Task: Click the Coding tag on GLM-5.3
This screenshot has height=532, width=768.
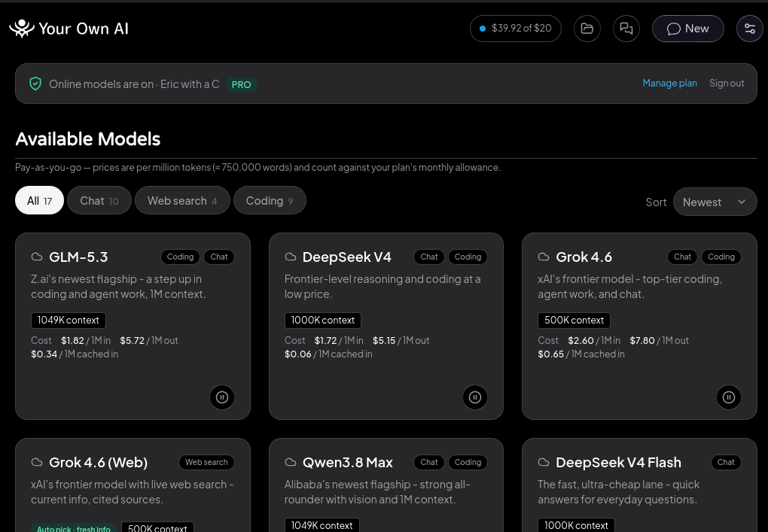Action: (x=180, y=257)
